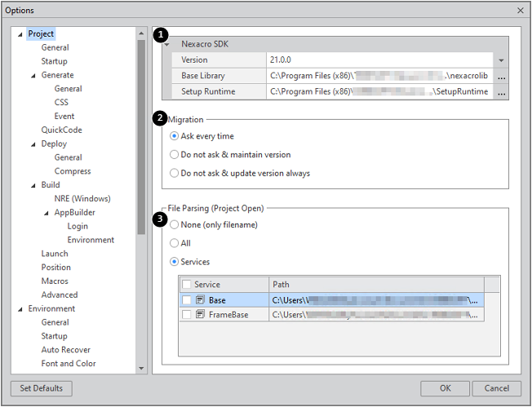Open QuickCode settings in the tree
Viewport: 532px width, 407px height.
click(x=61, y=130)
